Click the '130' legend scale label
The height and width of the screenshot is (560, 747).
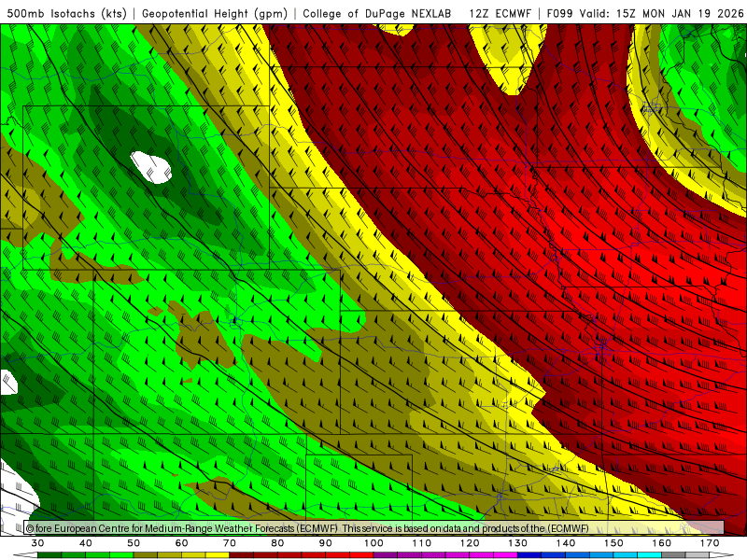click(518, 543)
